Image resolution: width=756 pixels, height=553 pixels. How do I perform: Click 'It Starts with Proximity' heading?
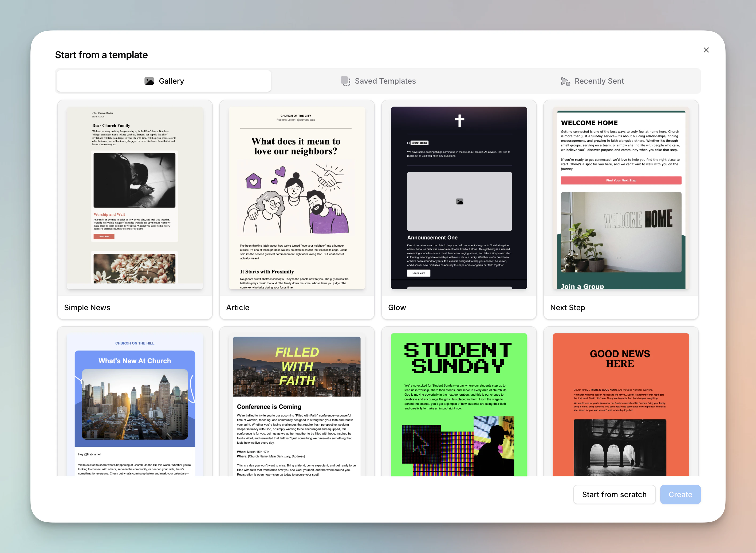click(x=267, y=271)
